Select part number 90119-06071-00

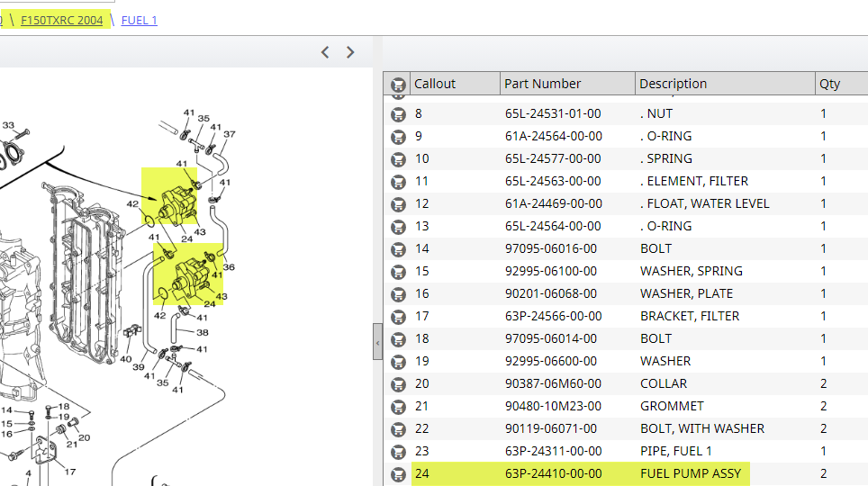point(551,428)
